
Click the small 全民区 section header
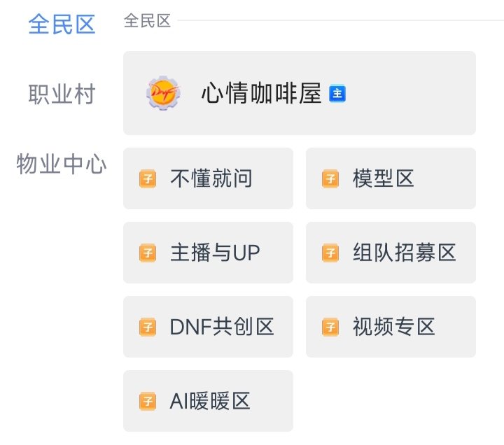click(148, 21)
